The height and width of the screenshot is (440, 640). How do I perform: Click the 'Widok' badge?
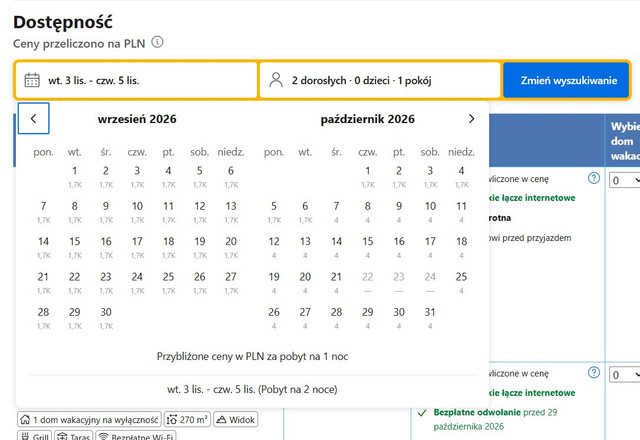236,419
